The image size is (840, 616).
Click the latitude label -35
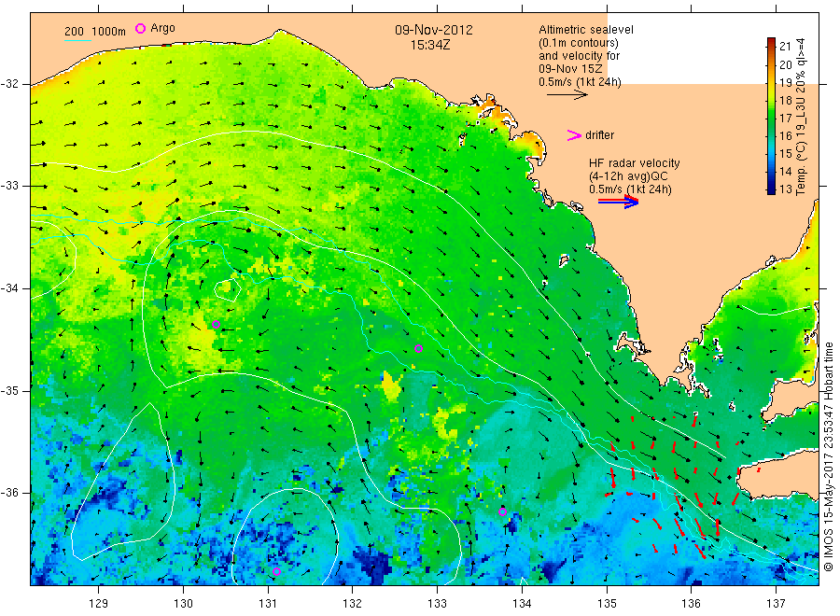tap(10, 390)
